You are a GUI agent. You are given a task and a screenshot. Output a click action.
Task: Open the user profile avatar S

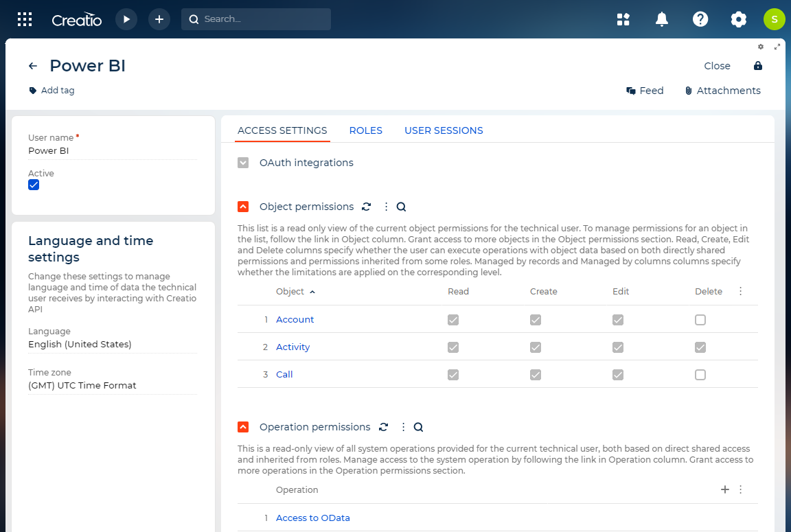pos(775,19)
